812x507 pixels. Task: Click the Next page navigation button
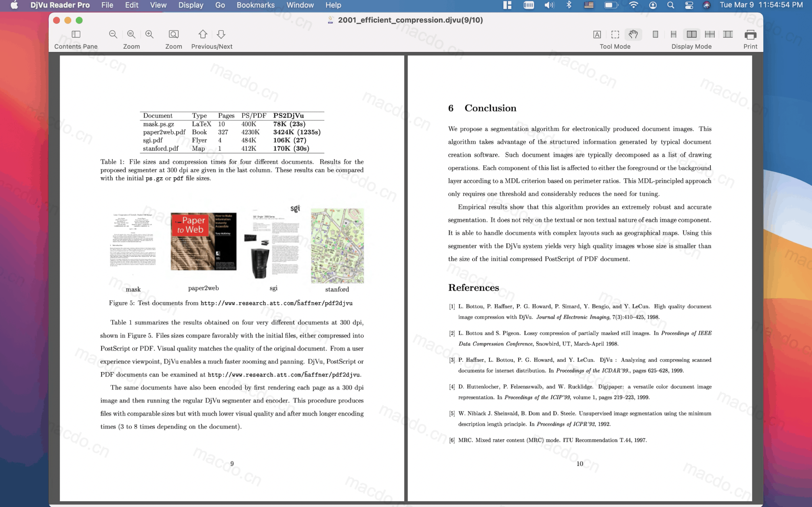click(222, 33)
